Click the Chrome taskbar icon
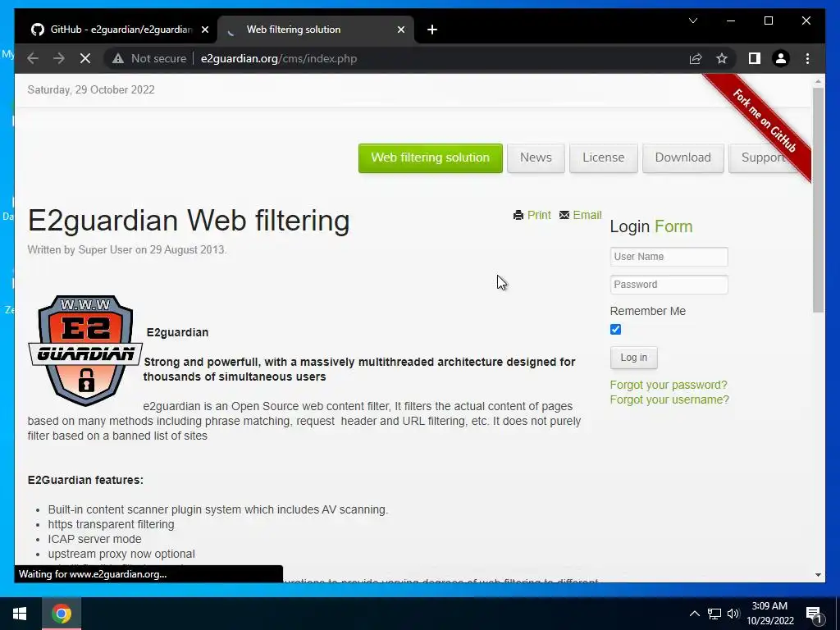840x630 pixels. click(x=62, y=614)
